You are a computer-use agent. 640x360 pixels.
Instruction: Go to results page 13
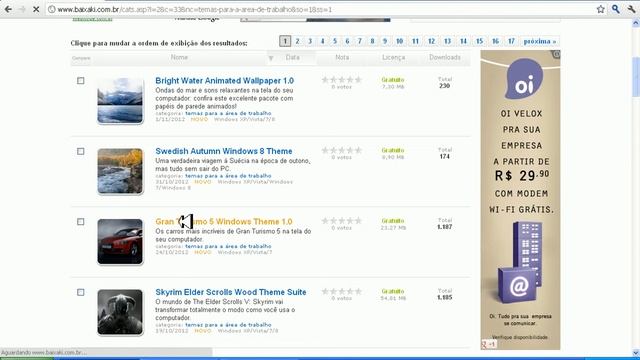[447, 41]
